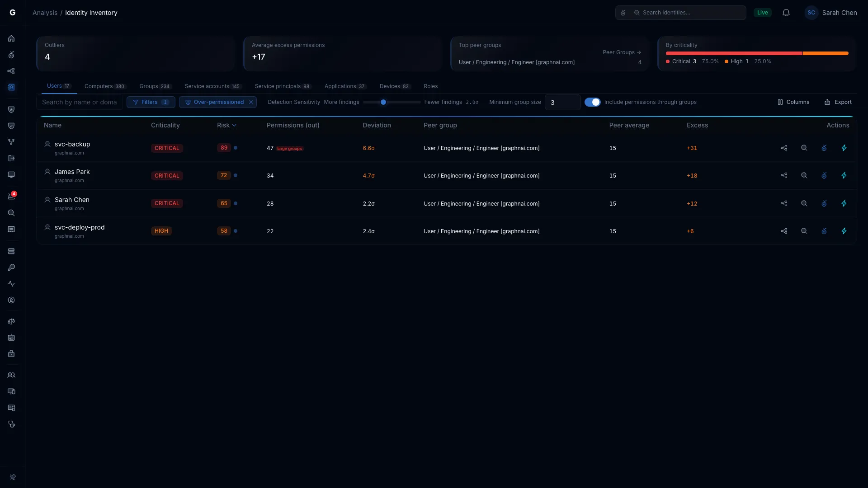This screenshot has height=488, width=868.
Task: Open the home icon in the sidebar
Action: pos(11,38)
